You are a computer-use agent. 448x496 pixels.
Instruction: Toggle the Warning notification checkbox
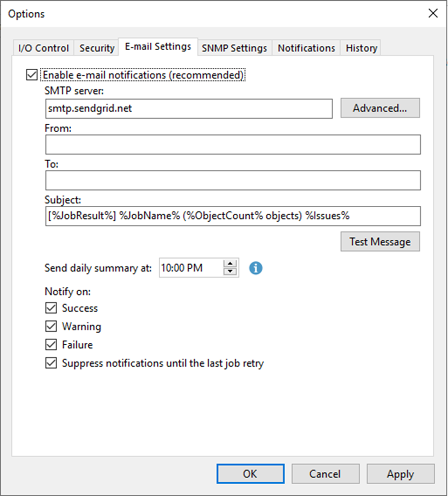tap(51, 326)
